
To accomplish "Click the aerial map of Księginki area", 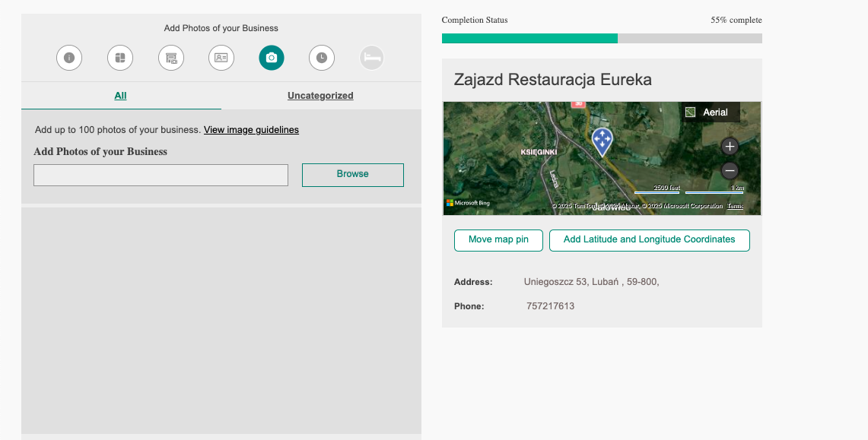I will pos(602,158).
